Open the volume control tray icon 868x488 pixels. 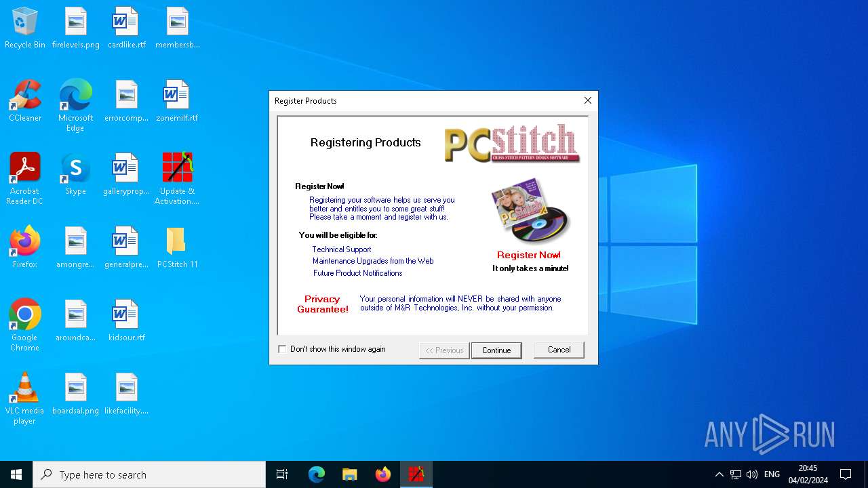click(x=752, y=474)
